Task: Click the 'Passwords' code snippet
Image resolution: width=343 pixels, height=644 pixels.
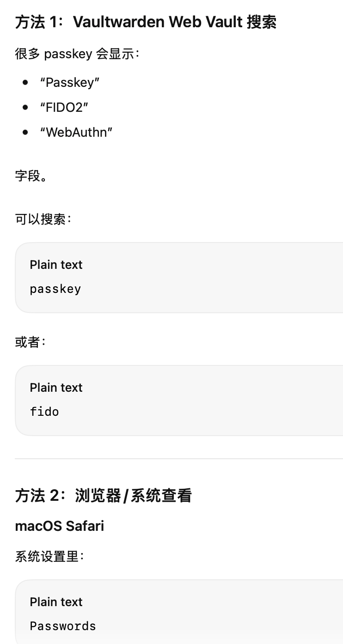Action: [x=63, y=626]
